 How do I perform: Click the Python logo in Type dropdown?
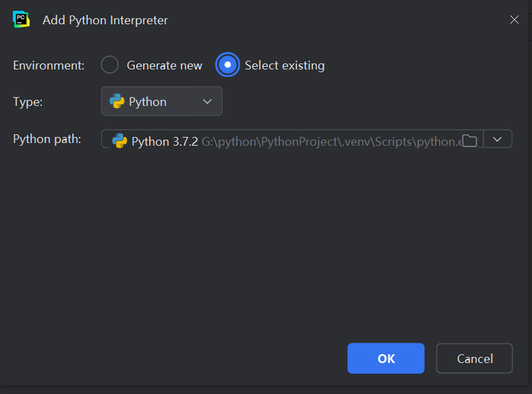pyautogui.click(x=117, y=102)
